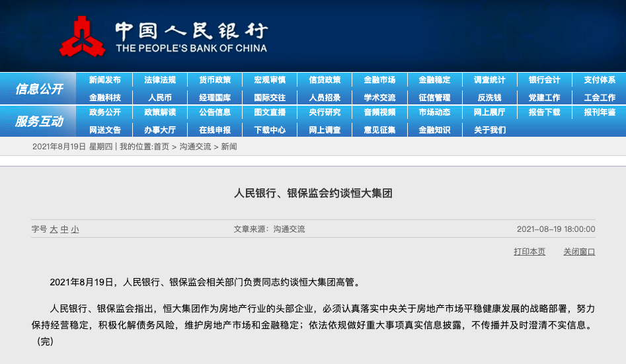Go to 人民币 section
626x364 pixels.
160,98
